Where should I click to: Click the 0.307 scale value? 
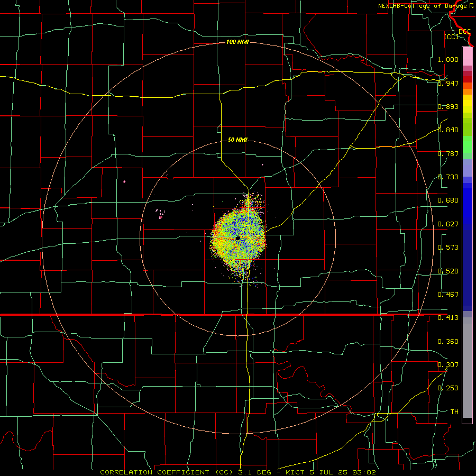tap(448, 365)
